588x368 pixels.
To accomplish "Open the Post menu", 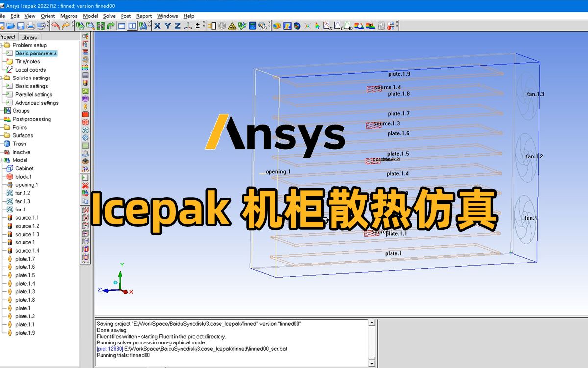I will click(x=125, y=16).
